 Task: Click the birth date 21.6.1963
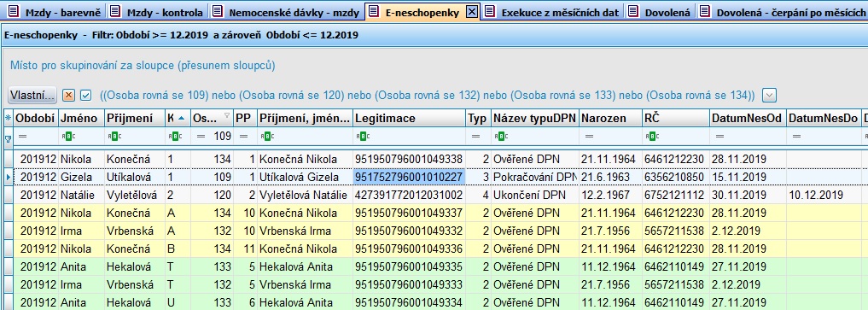pyautogui.click(x=610, y=177)
